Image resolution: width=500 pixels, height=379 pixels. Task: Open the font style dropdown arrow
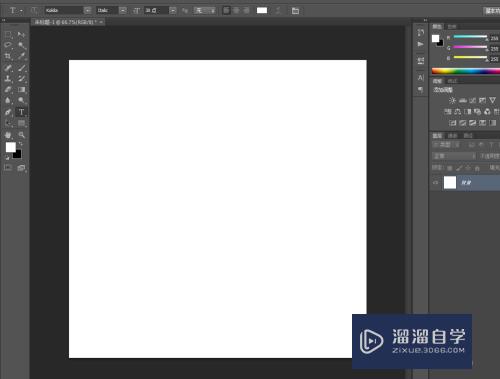click(x=123, y=10)
